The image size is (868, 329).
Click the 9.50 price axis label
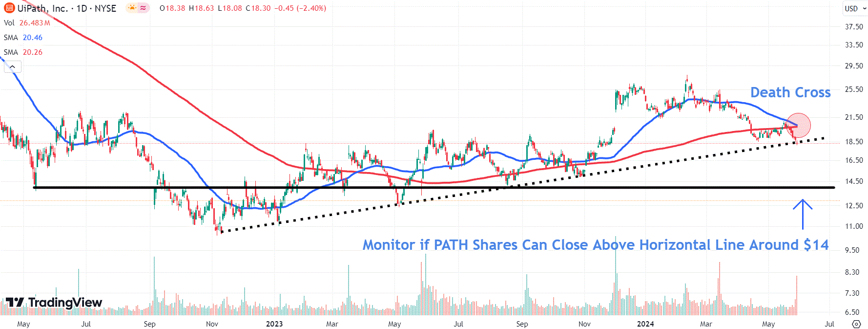[852, 250]
